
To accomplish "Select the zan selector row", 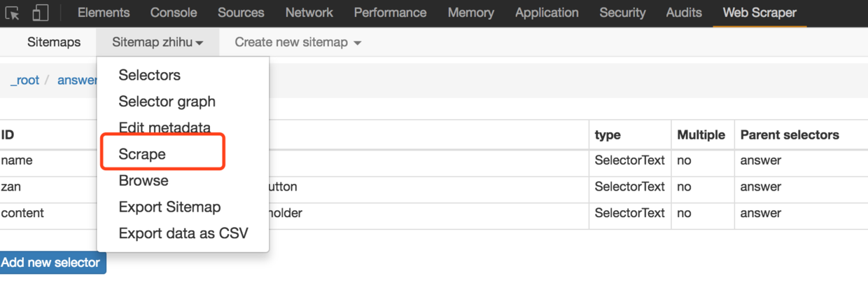I will (11, 187).
